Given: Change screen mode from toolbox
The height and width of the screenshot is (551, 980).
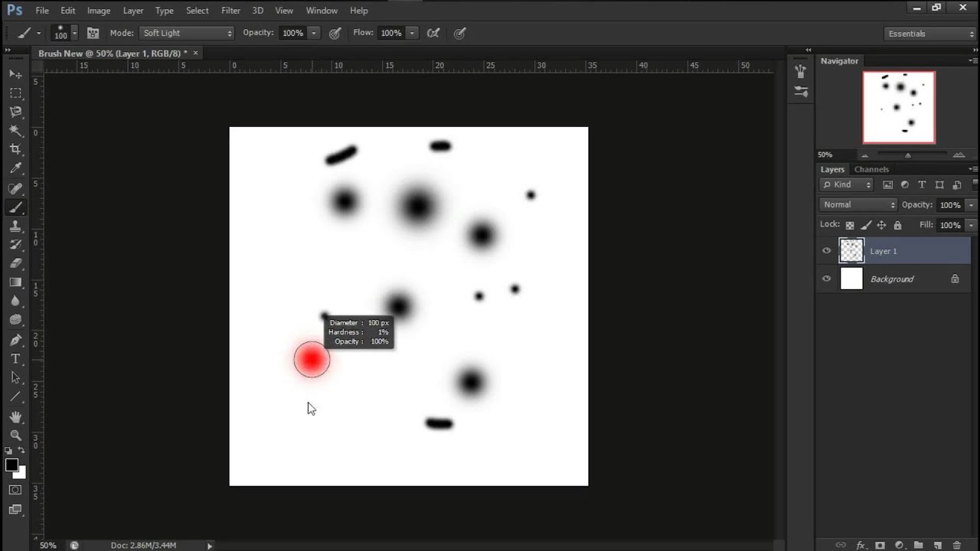Looking at the screenshot, I should tap(15, 509).
